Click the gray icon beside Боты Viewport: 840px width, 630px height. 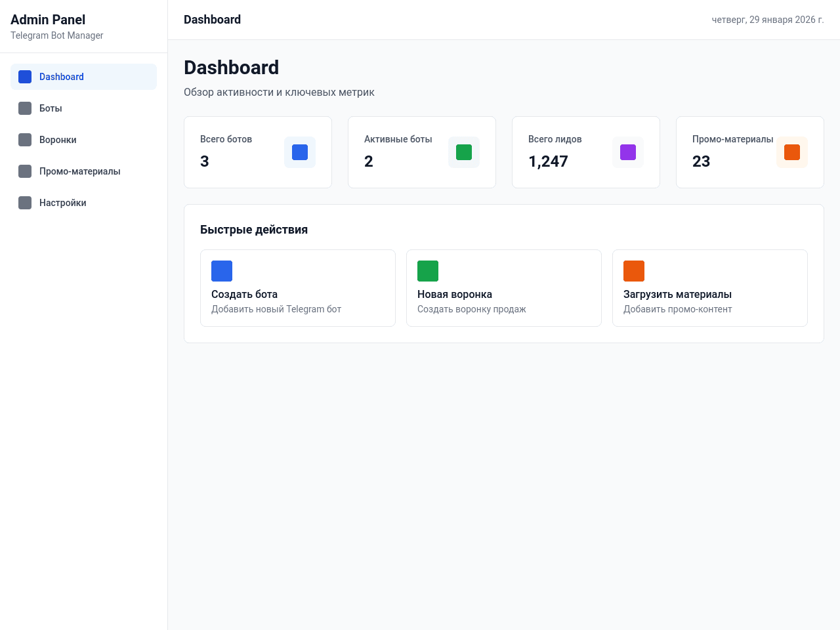point(25,108)
